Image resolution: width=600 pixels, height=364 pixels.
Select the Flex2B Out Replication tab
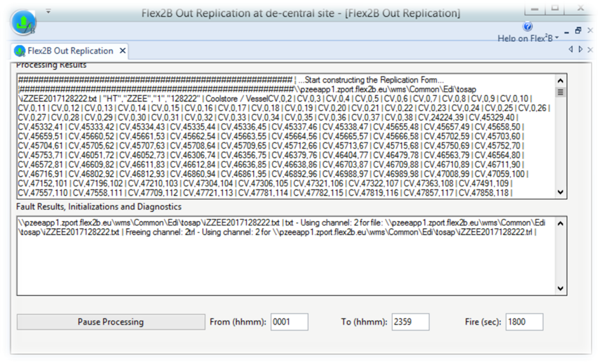[70, 51]
